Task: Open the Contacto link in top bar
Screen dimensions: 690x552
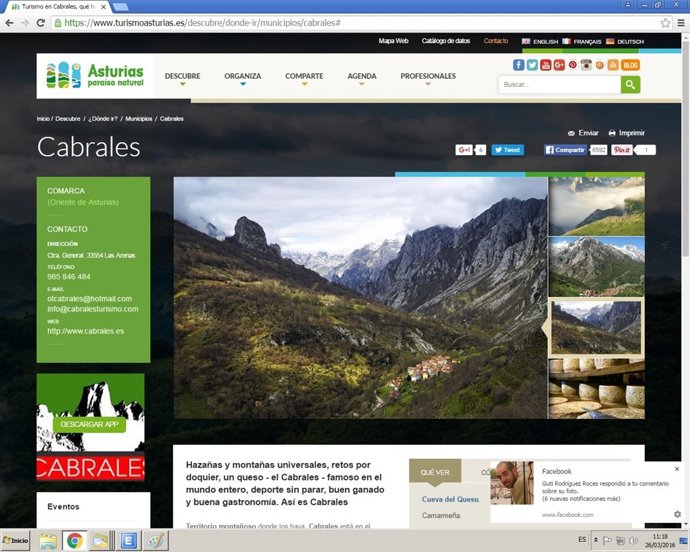Action: pyautogui.click(x=496, y=41)
